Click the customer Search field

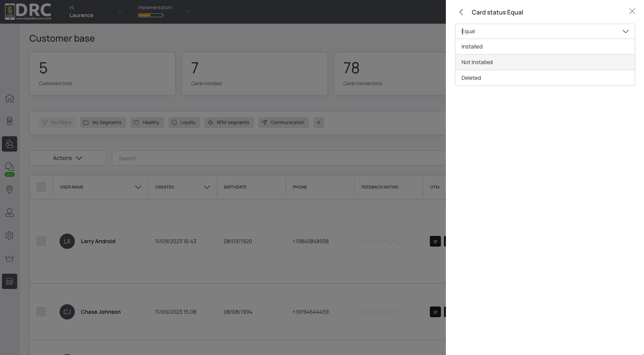pyautogui.click(x=279, y=158)
